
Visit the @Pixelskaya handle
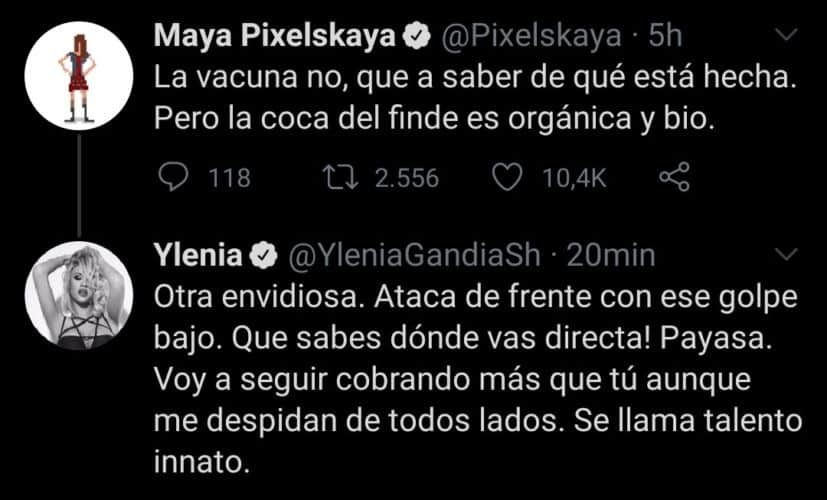coord(531,38)
